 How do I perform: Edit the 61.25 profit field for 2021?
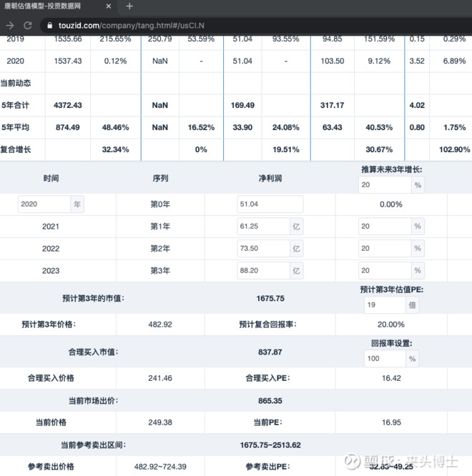(263, 226)
